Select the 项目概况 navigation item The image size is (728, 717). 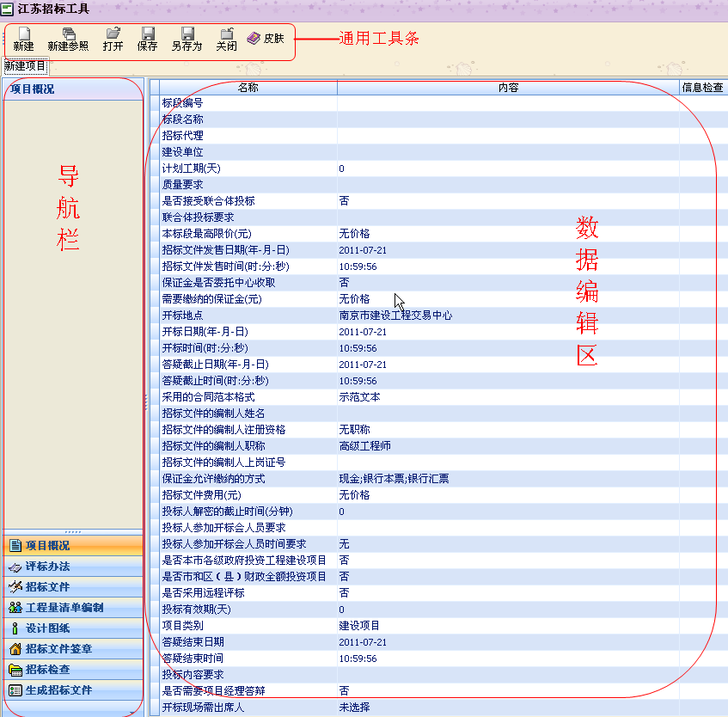point(73,546)
